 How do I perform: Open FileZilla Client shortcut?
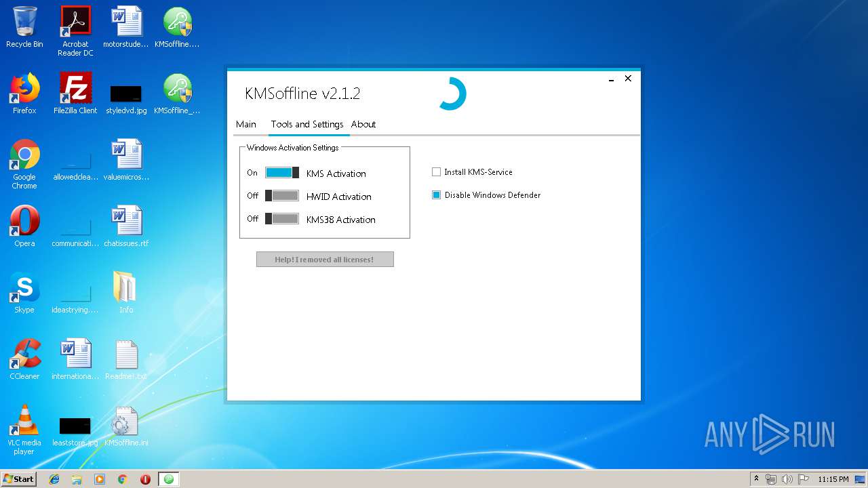[x=75, y=94]
